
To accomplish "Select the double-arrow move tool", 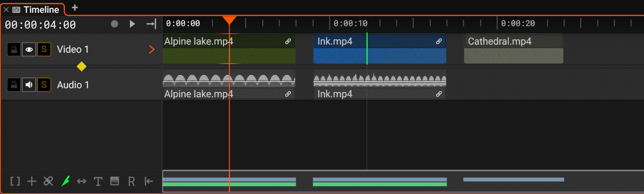I will (x=82, y=181).
